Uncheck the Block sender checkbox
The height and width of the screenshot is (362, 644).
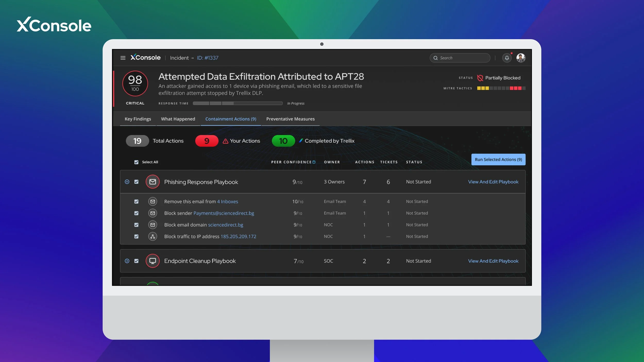[136, 213]
